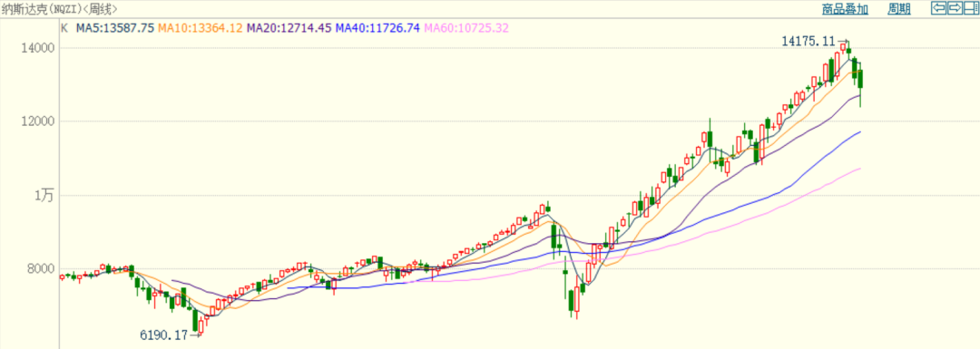Screen dimensions: 980x349
Task: Click the 14000 axis label
Action: pyautogui.click(x=39, y=48)
